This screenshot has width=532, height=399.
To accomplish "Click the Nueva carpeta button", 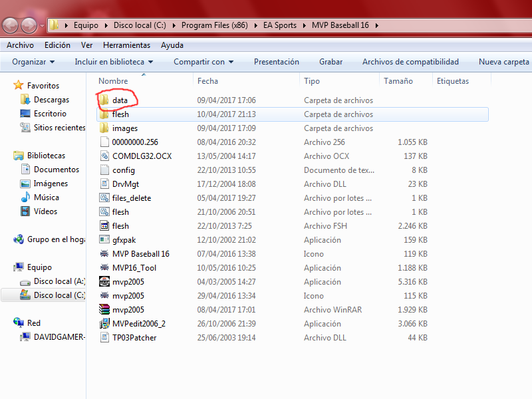I will point(503,62).
